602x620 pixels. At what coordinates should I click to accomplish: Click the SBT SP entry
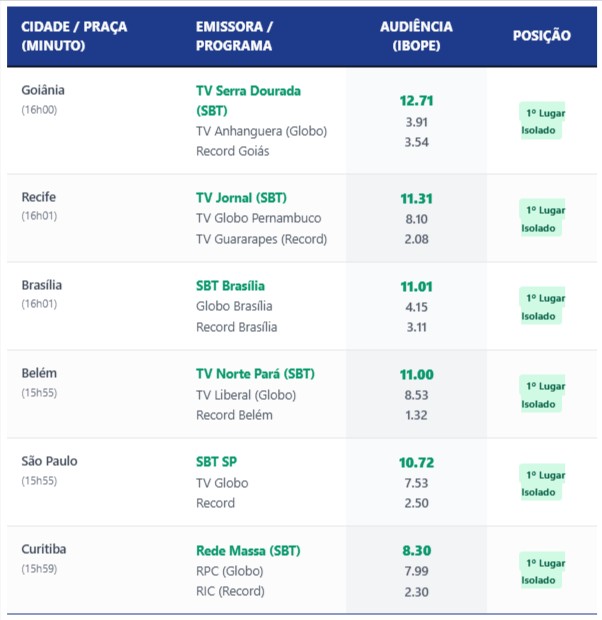click(x=216, y=462)
